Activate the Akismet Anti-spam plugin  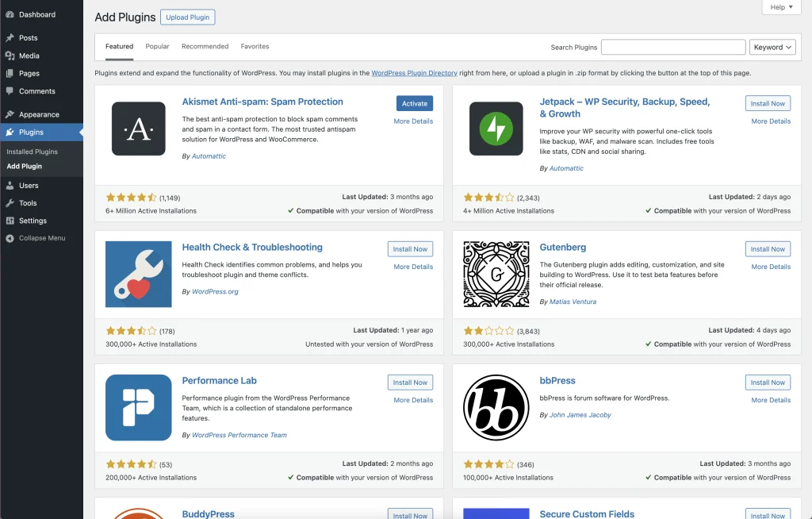click(x=415, y=103)
